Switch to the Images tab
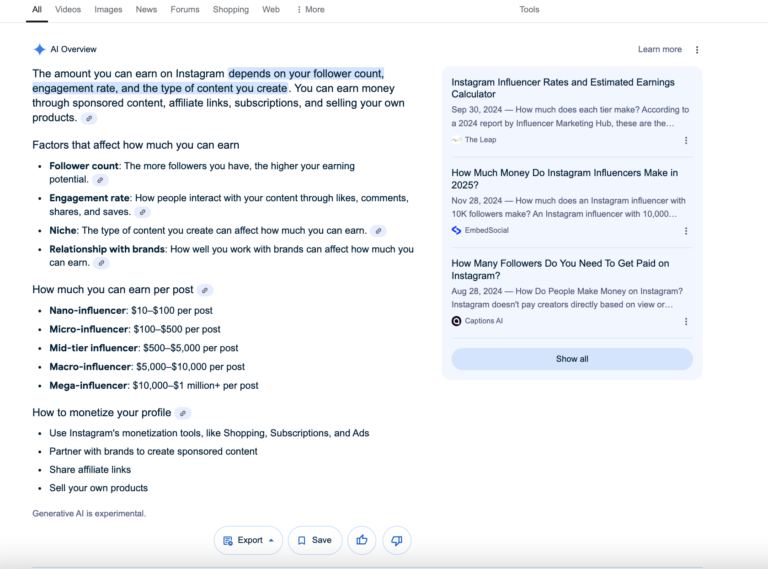Screen dimensions: 768x569 [108, 9]
